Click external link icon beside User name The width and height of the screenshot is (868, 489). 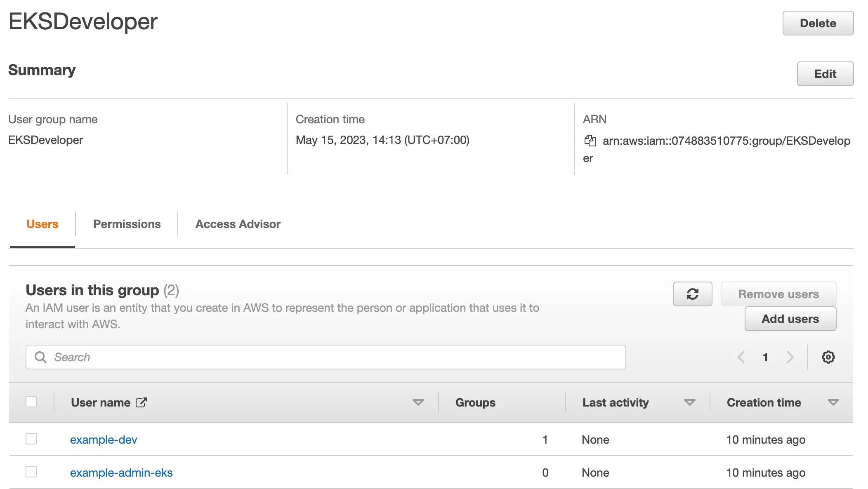coord(142,402)
